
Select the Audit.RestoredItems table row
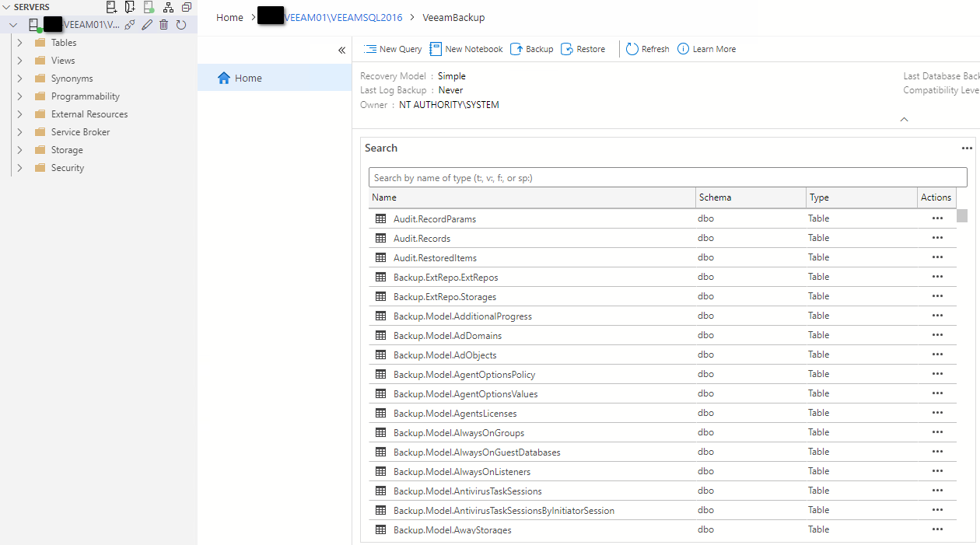(x=663, y=257)
